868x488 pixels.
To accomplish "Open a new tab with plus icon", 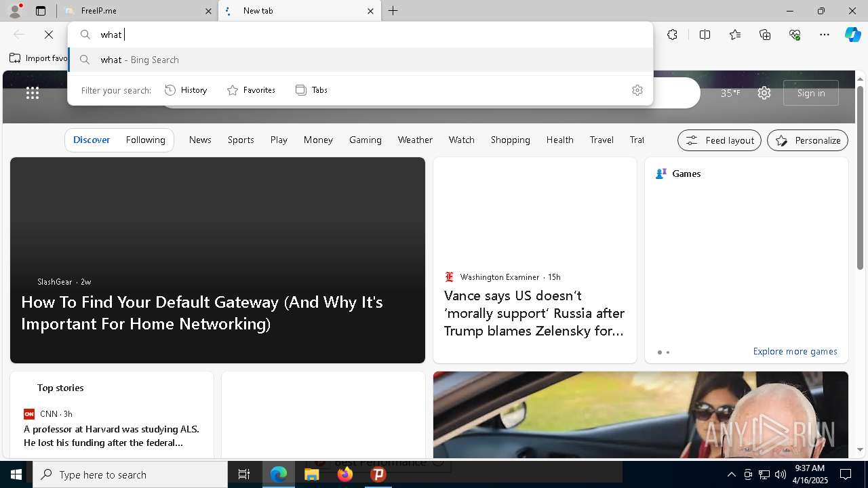I will (x=393, y=11).
